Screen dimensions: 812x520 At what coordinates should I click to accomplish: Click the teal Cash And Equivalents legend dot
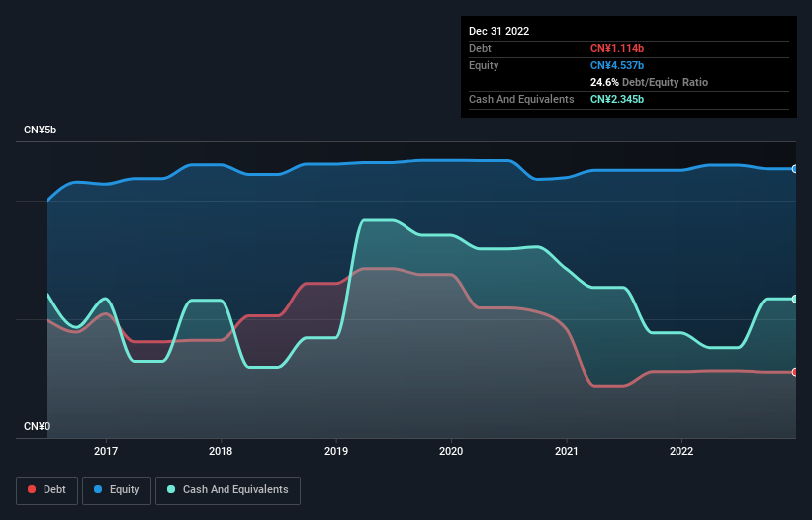click(x=171, y=489)
